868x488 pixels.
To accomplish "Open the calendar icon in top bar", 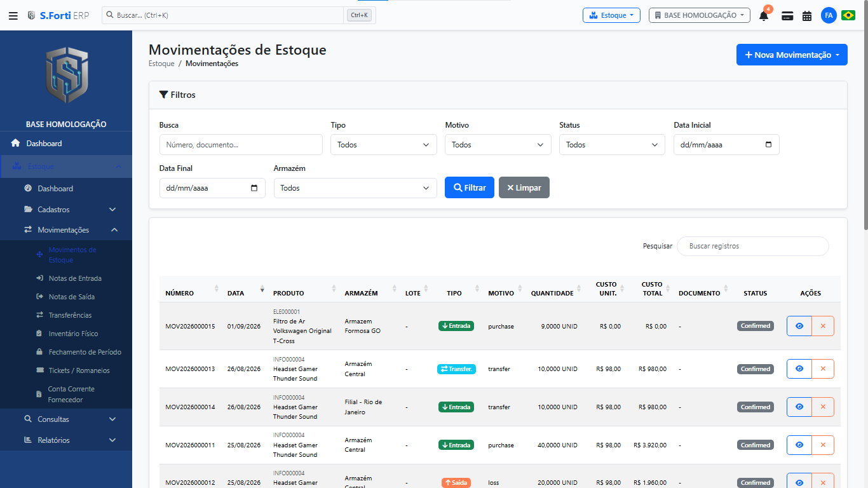I will [807, 16].
